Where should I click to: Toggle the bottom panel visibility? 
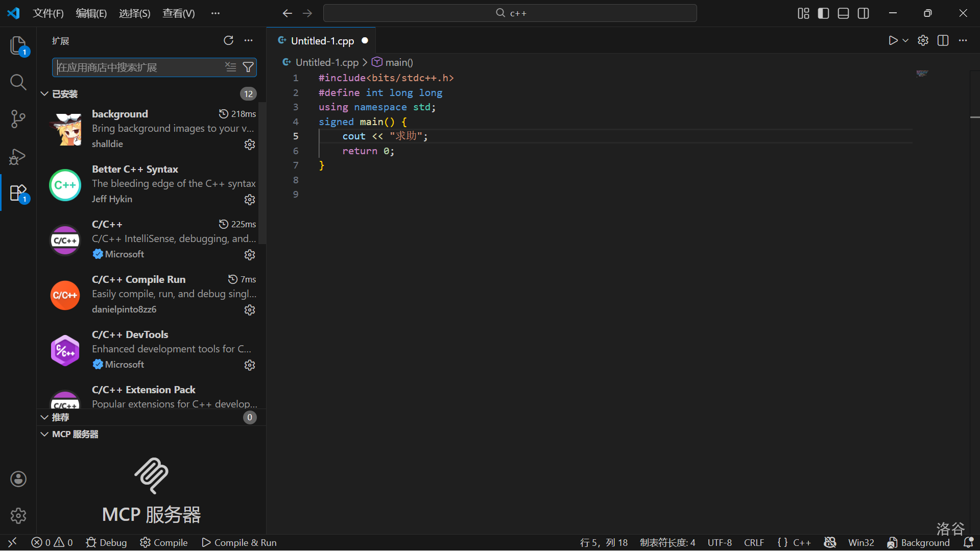[x=843, y=13]
